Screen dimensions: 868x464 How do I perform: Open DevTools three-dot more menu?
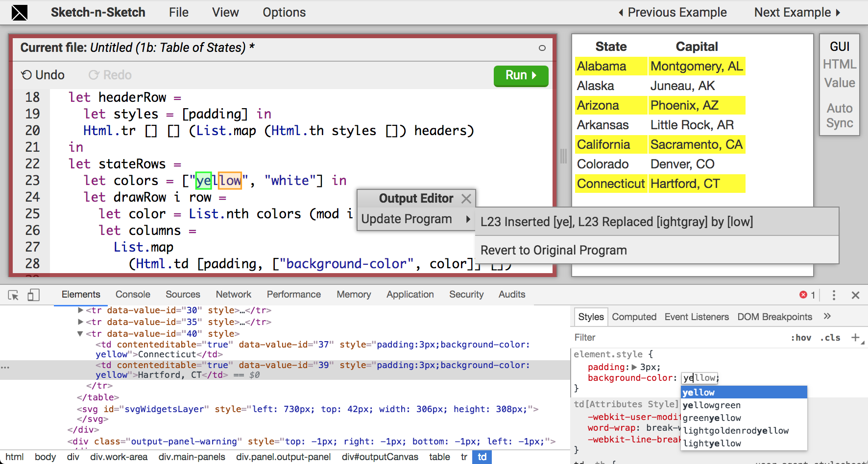[834, 295]
